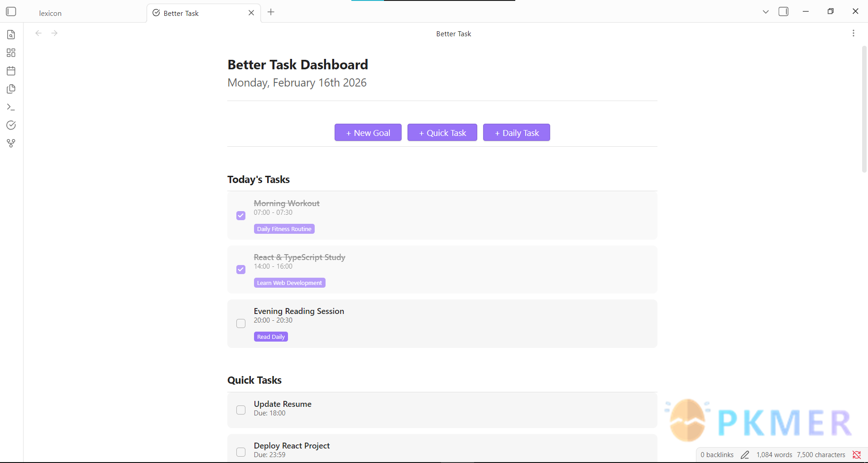868x463 pixels.
Task: Click the Better Task Dashboard heading
Action: 298,64
